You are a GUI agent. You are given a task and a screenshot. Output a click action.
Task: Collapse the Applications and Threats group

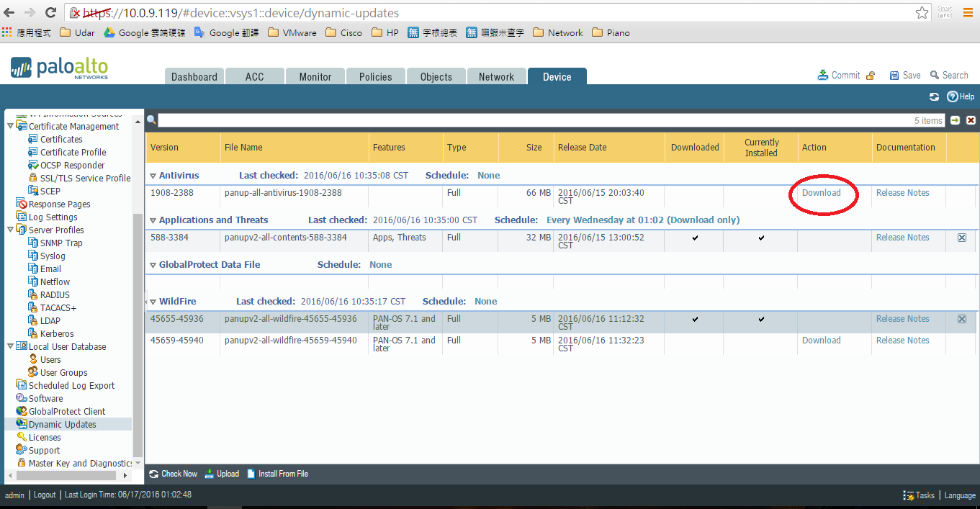pyautogui.click(x=153, y=220)
